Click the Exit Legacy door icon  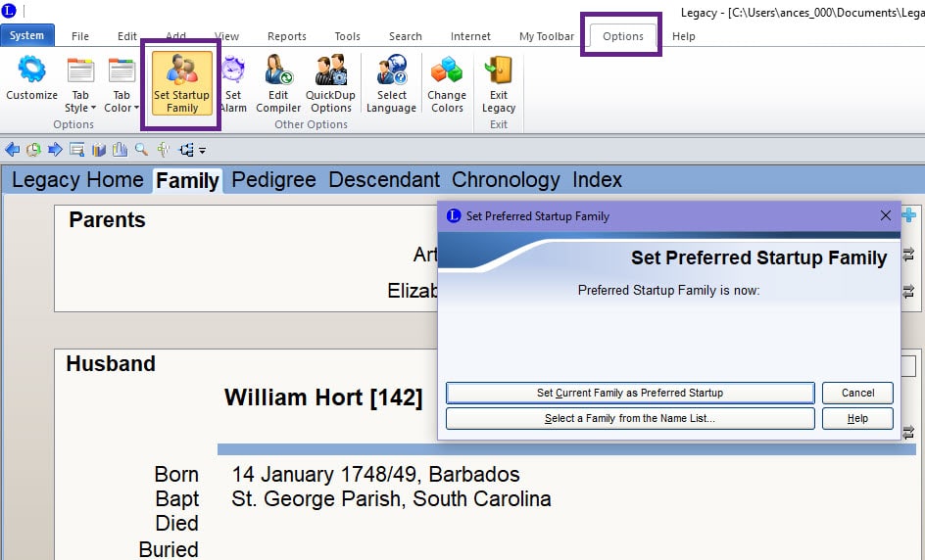pyautogui.click(x=499, y=70)
